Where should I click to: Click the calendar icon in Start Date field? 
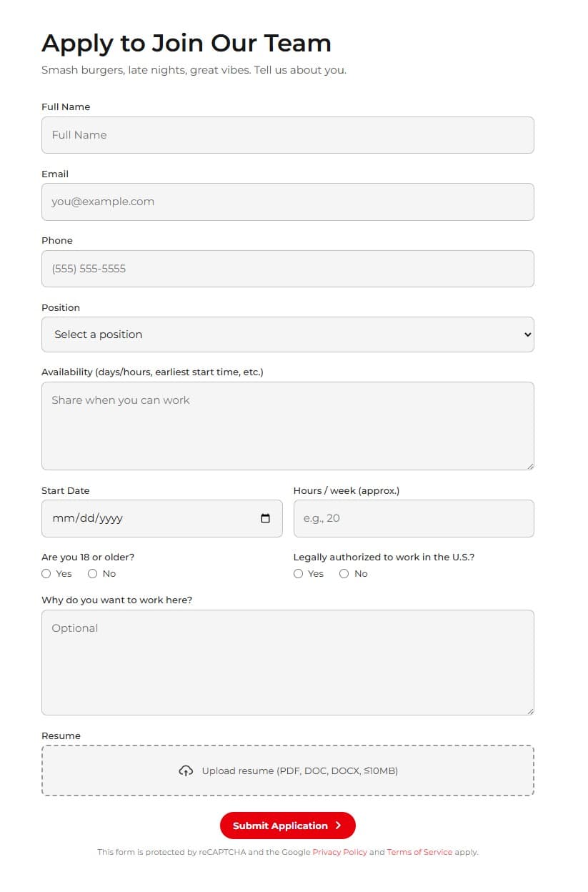click(266, 517)
